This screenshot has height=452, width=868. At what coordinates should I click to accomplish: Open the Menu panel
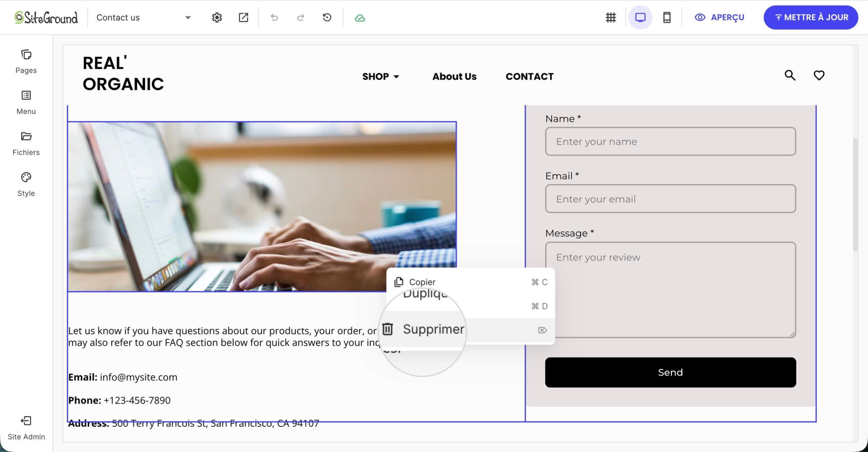pyautogui.click(x=26, y=102)
